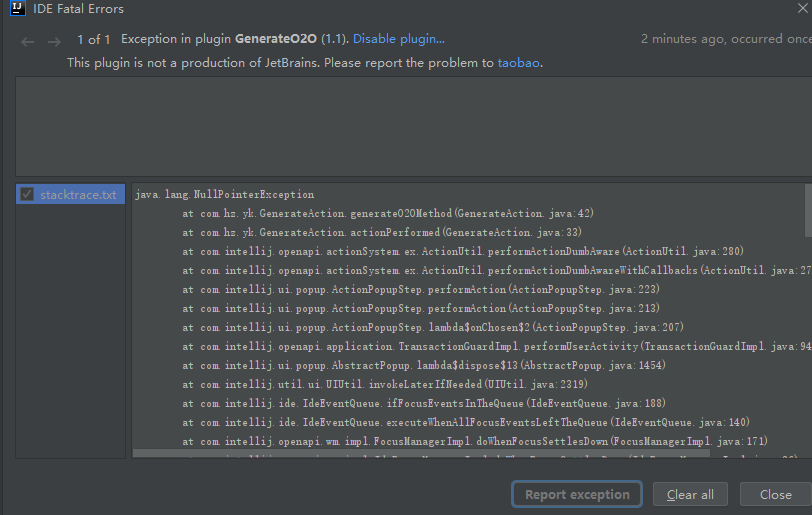Image resolution: width=812 pixels, height=515 pixels.
Task: Click the Close button at bottom
Action: coord(775,494)
